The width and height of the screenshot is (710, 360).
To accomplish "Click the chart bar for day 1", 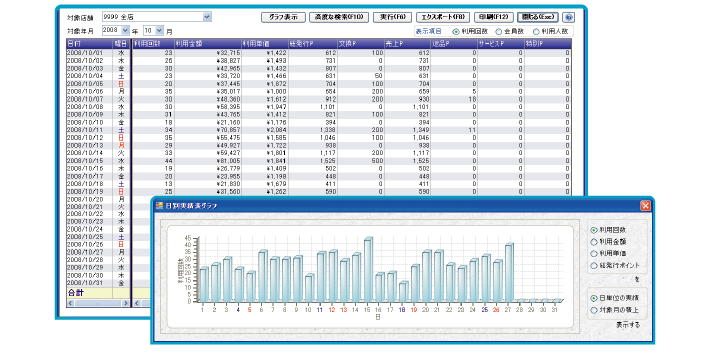I will click(204, 285).
